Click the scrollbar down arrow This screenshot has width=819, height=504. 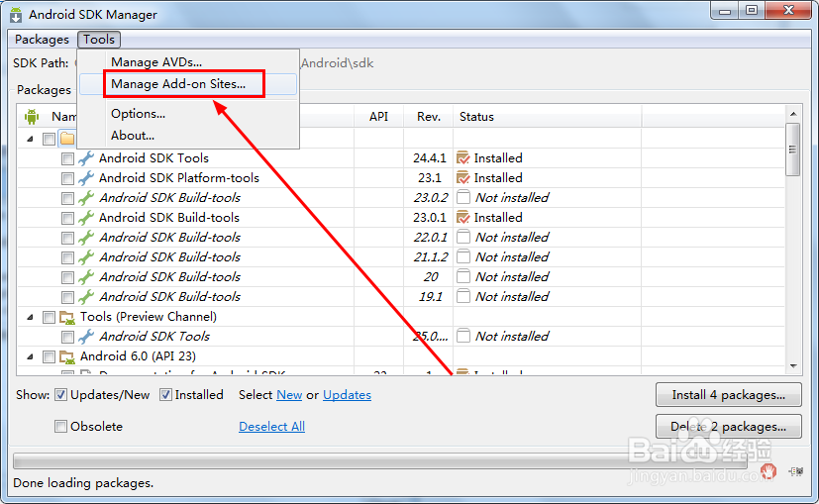793,366
